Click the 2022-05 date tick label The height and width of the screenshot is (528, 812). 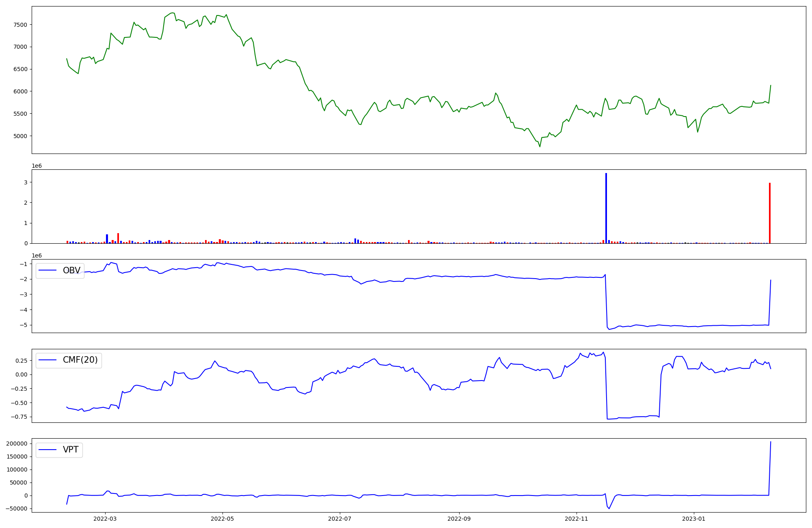click(x=222, y=519)
